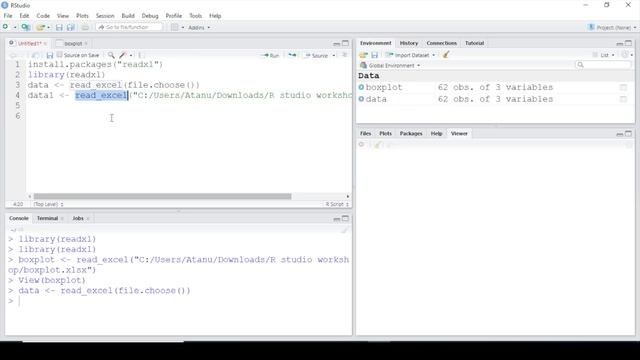Maximize the Environment pane
The image size is (640, 360).
click(629, 43)
